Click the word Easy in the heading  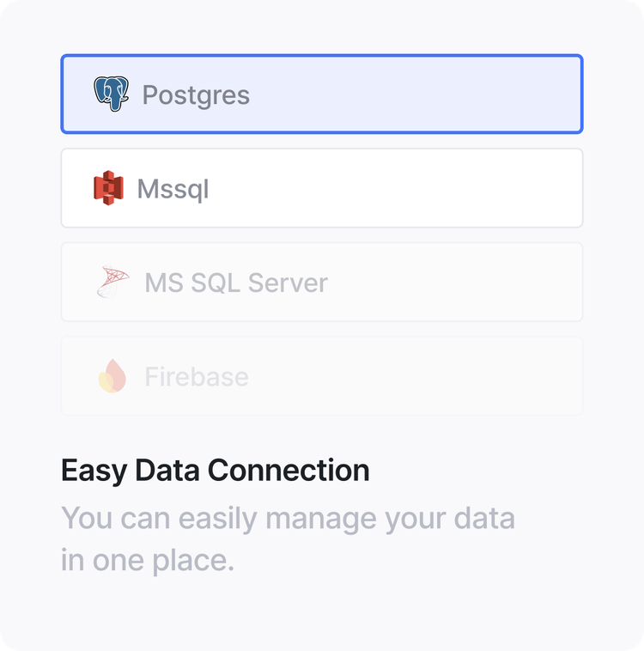[x=94, y=472]
